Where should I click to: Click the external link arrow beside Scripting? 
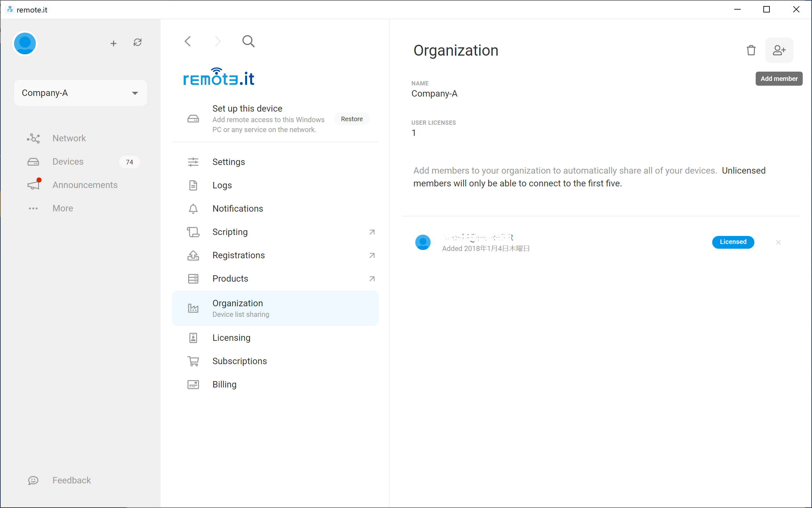click(x=372, y=232)
